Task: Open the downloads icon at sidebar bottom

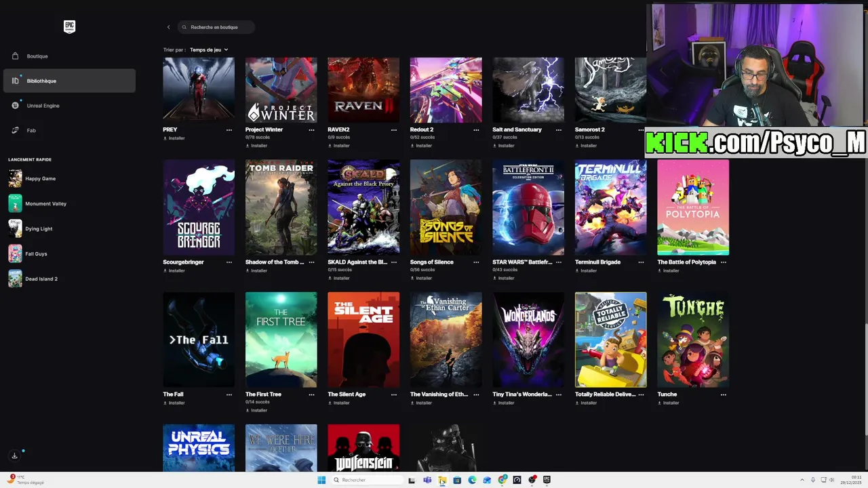Action: click(x=14, y=455)
